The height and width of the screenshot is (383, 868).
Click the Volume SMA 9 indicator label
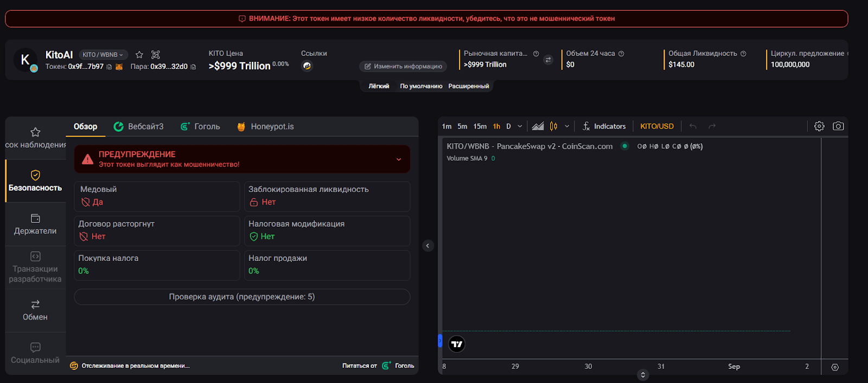467,158
